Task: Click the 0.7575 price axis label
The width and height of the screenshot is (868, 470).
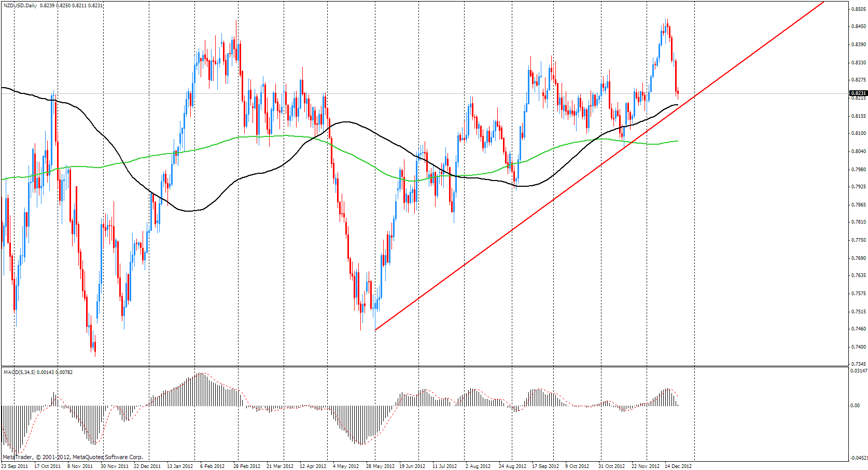Action: (x=859, y=294)
